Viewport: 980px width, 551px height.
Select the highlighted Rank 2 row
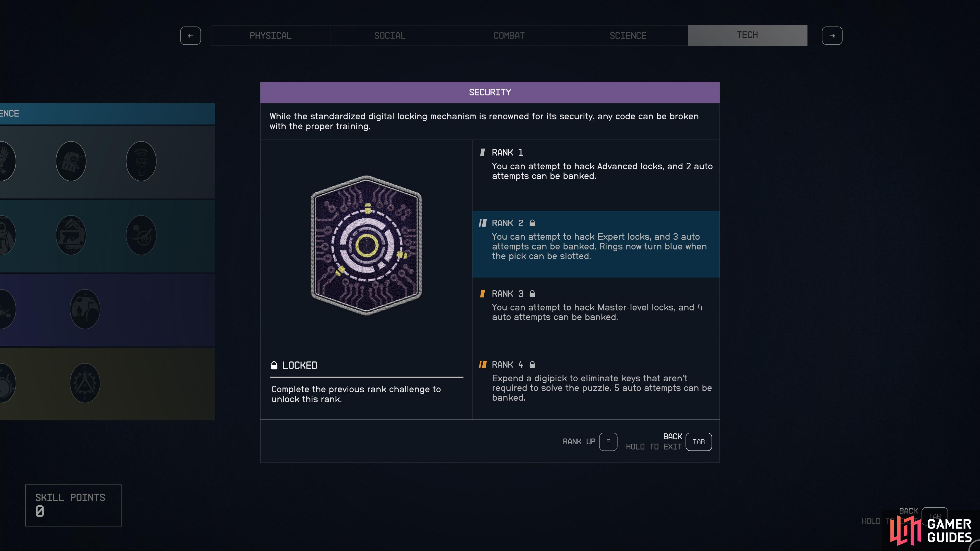[x=596, y=244]
